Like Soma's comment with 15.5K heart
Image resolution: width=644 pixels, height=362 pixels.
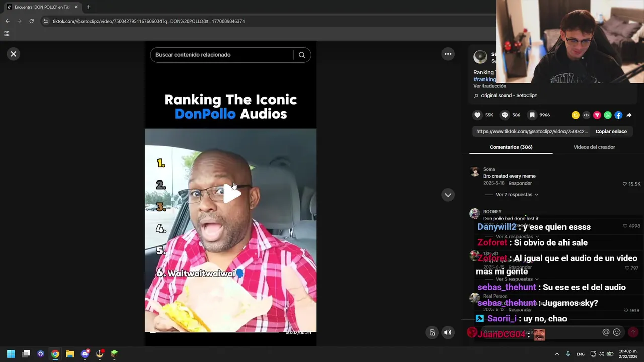625,184
